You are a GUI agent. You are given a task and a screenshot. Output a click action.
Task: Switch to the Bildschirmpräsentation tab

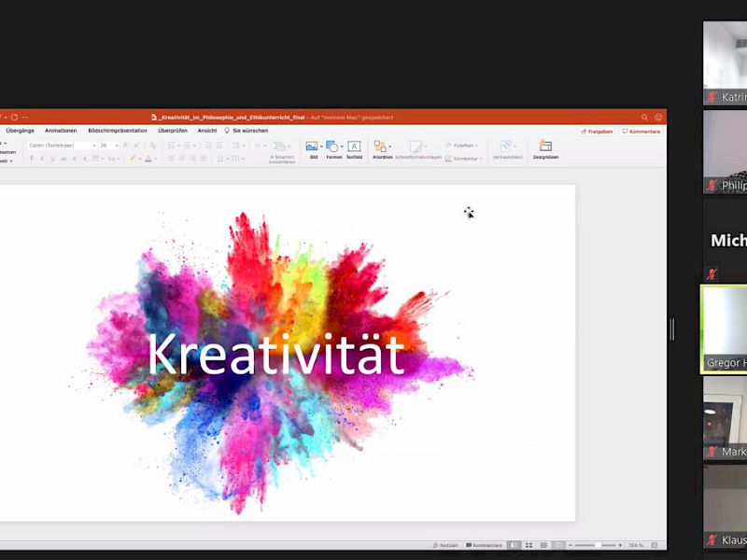[x=117, y=131]
